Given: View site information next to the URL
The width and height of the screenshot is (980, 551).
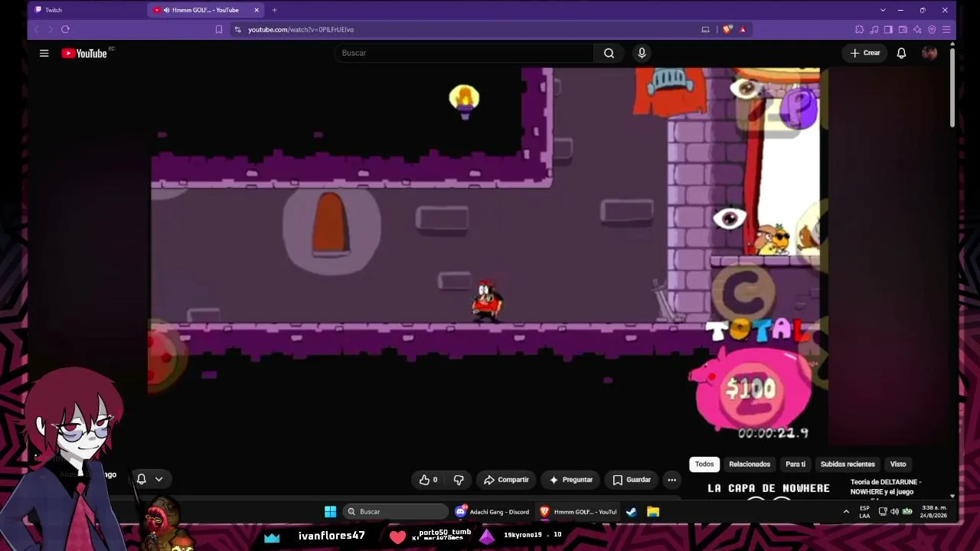Looking at the screenshot, I should click(237, 29).
